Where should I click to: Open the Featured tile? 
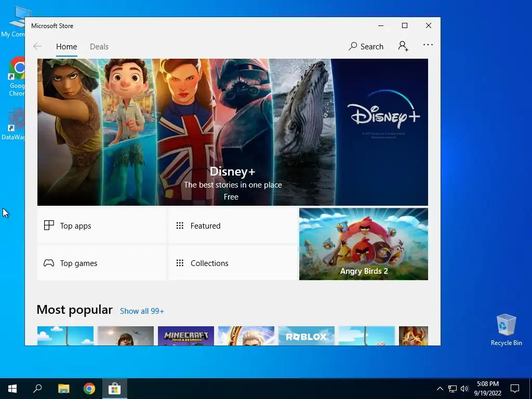[232, 225]
